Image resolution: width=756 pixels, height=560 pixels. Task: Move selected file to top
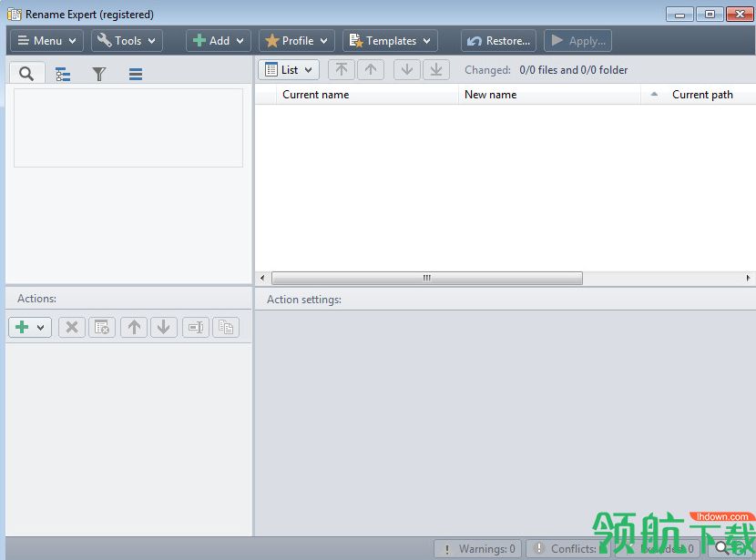point(342,70)
